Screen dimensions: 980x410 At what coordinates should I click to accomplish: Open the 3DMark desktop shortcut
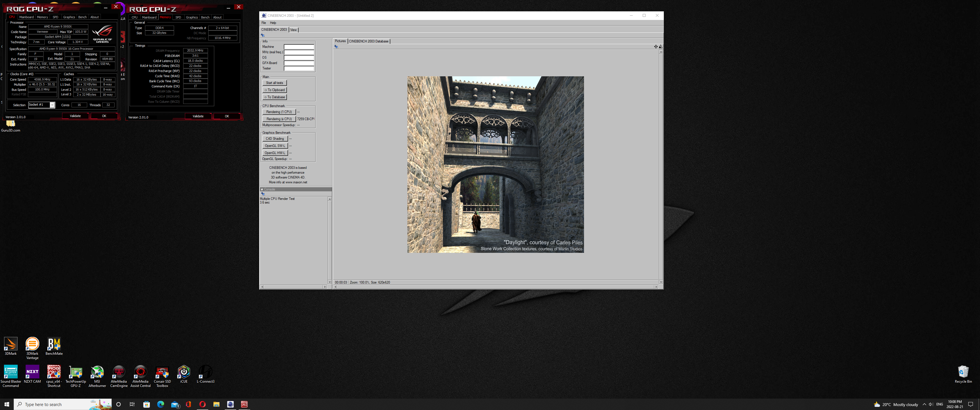11,346
